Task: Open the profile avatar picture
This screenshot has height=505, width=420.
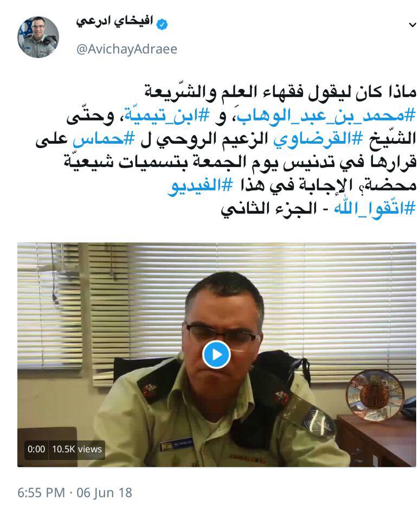Action: tap(38, 37)
